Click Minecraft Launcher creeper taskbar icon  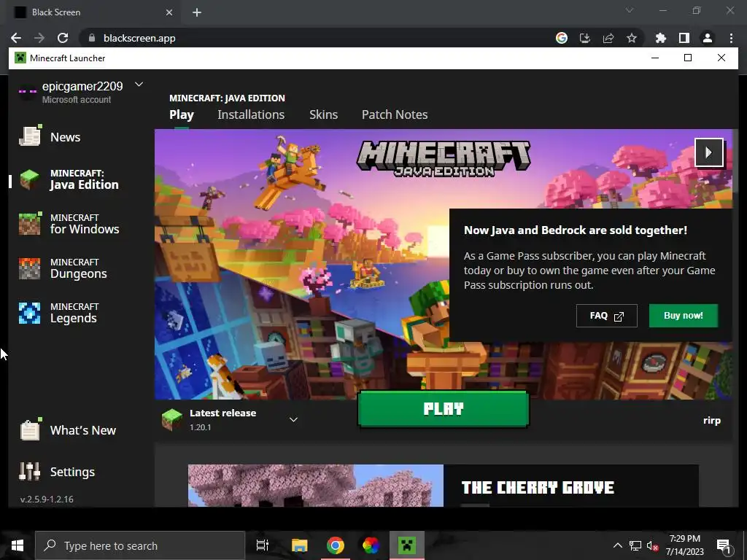click(x=407, y=545)
